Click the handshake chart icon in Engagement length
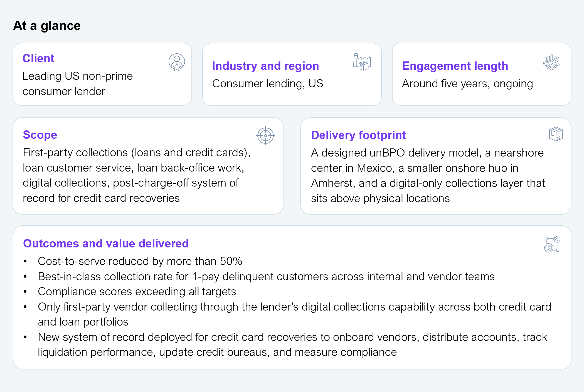584x392 pixels. click(x=551, y=62)
